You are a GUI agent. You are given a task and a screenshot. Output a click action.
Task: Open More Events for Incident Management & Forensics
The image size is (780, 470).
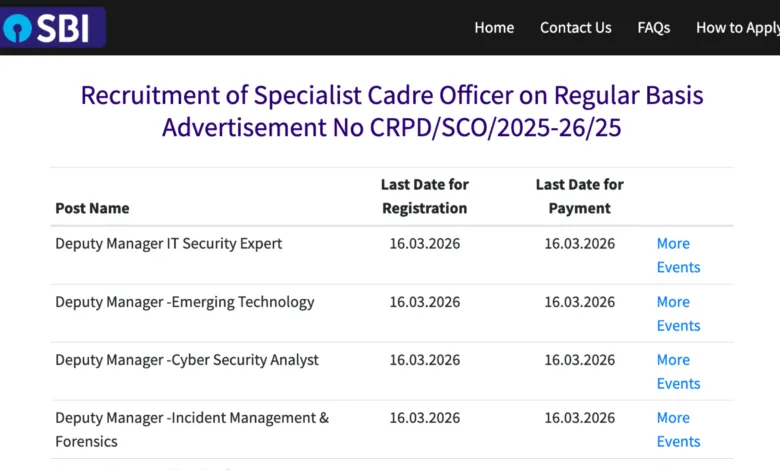coord(677,429)
